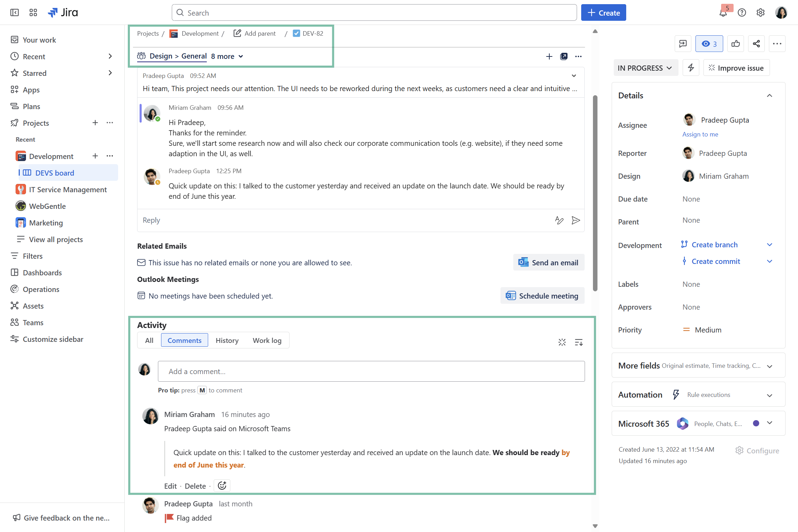Click the notifications bell icon

tap(723, 13)
